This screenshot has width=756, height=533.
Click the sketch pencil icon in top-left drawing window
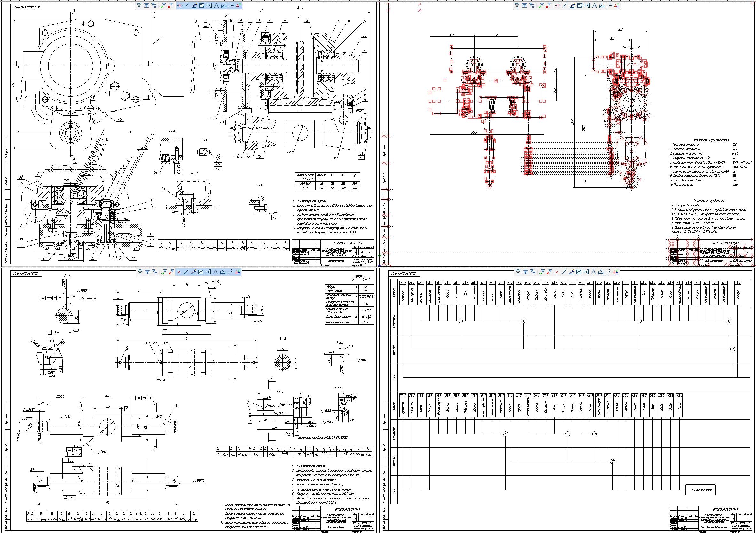[x=194, y=6]
